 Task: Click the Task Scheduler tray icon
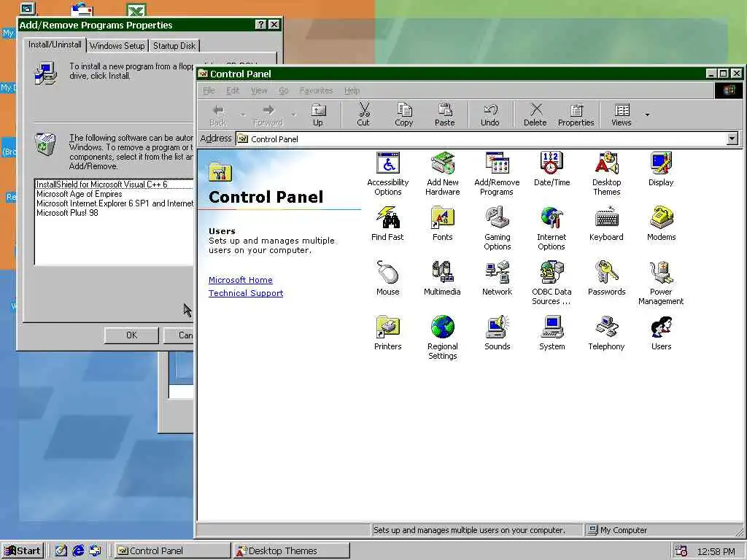tap(681, 551)
